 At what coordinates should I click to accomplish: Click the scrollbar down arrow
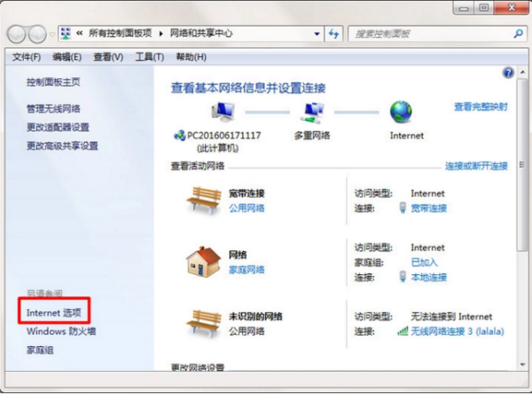click(x=523, y=365)
